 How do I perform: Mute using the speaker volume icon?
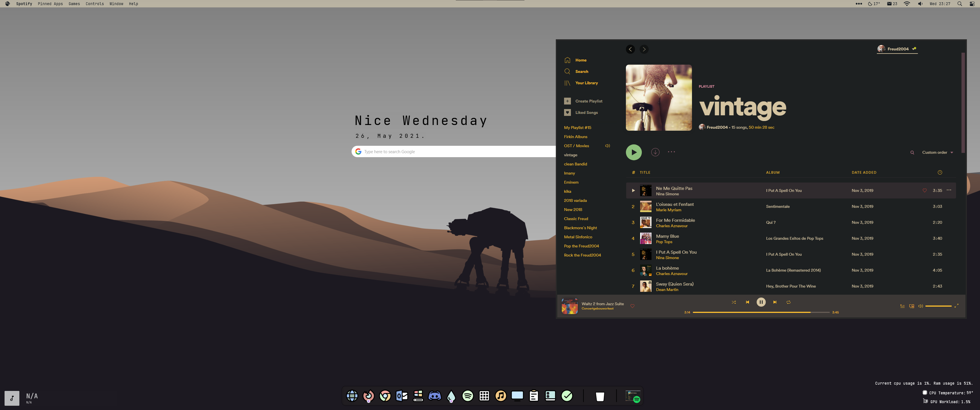(x=920, y=306)
